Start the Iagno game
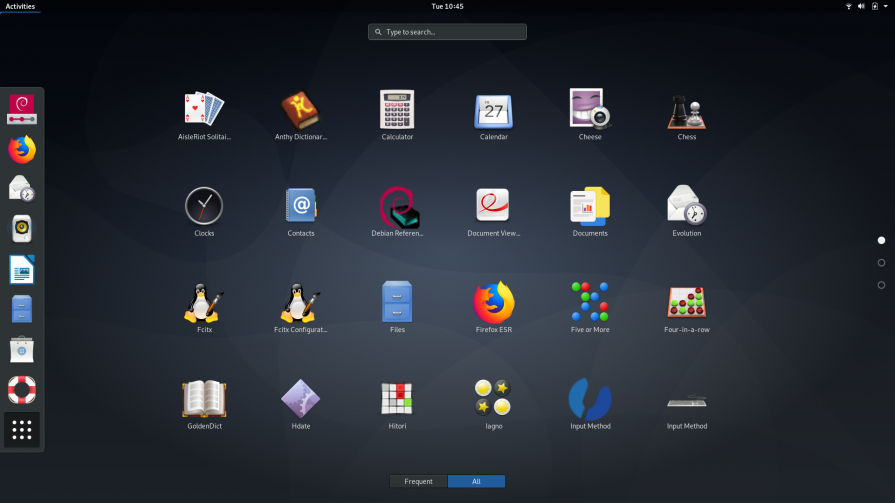 tap(494, 404)
